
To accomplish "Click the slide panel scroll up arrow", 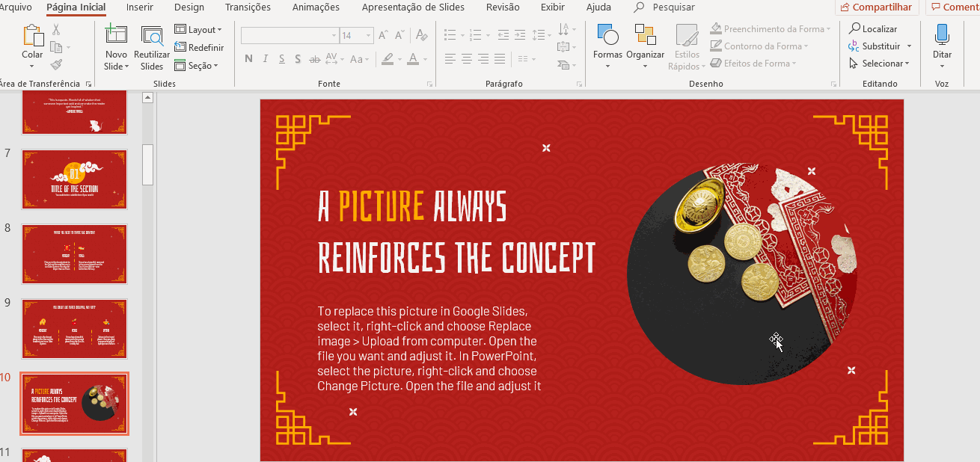I will coord(147,97).
